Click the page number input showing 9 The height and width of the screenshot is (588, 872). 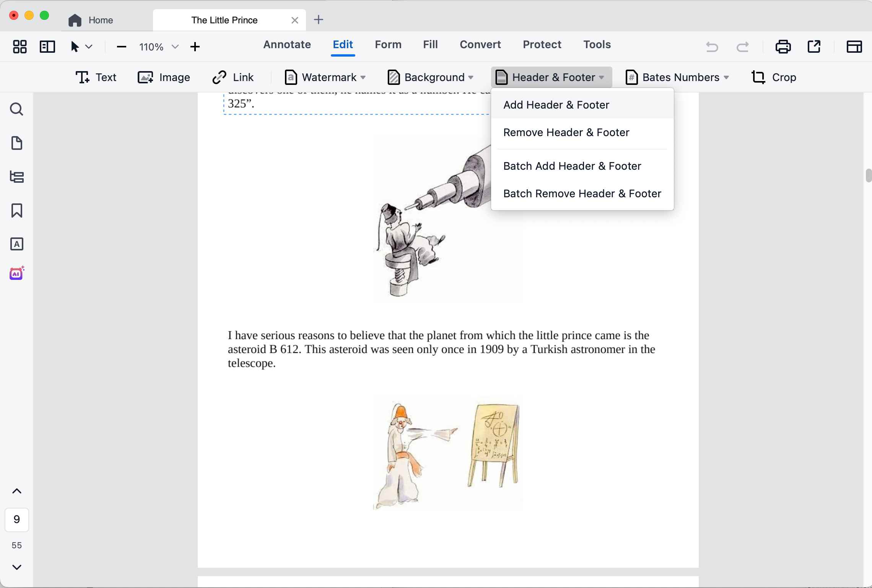point(17,519)
